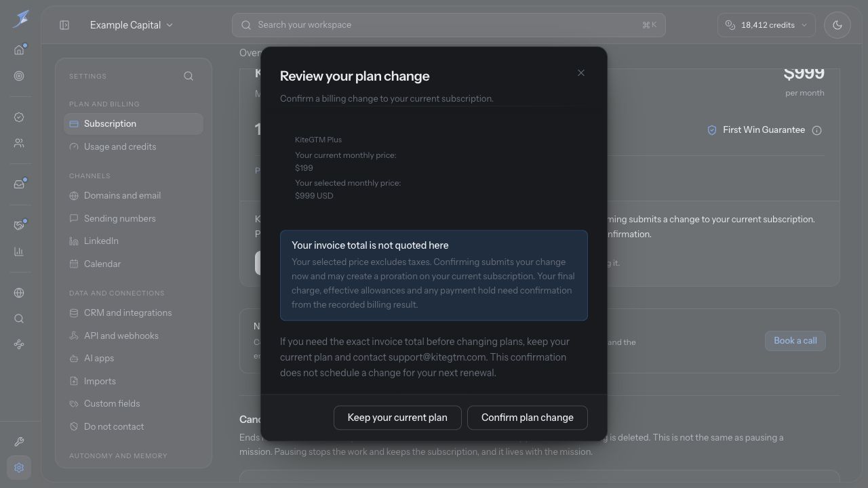Click the wrench tools icon

tap(19, 442)
